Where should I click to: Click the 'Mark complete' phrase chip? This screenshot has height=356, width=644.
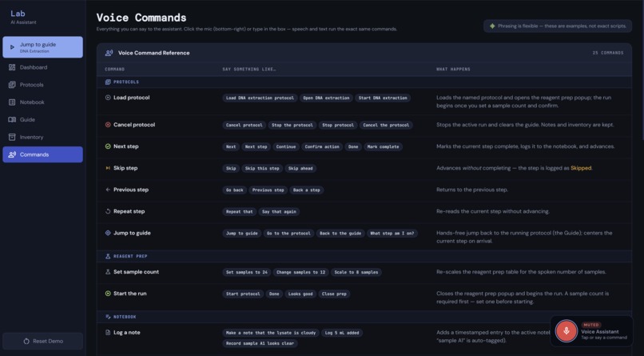click(384, 146)
